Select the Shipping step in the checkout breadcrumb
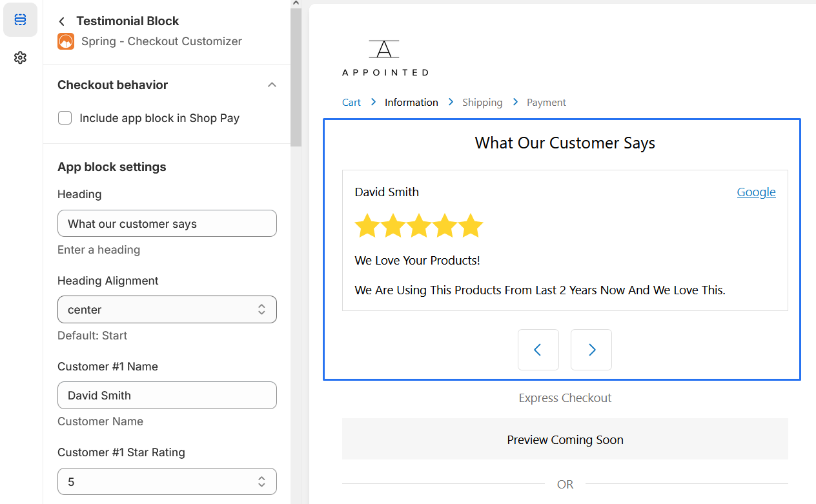Screen dimensions: 816x504 (482, 102)
